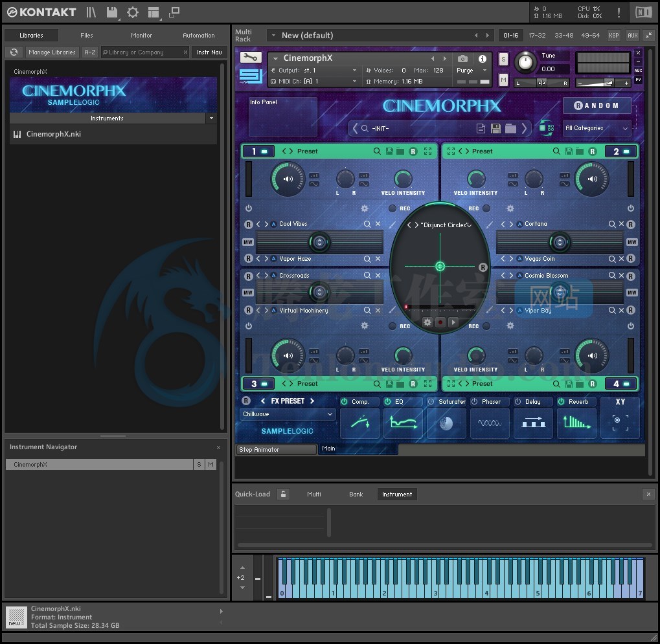This screenshot has width=660, height=644.
Task: Open the Step Animator tab
Action: [276, 450]
